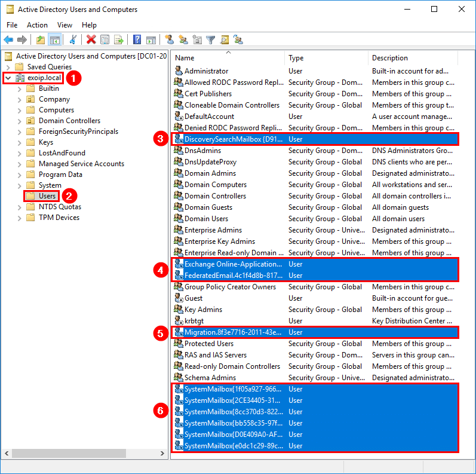This screenshot has width=476, height=474.
Task: Select the FederatedEmail.4c1f4d8b user row
Action: pyautogui.click(x=315, y=276)
